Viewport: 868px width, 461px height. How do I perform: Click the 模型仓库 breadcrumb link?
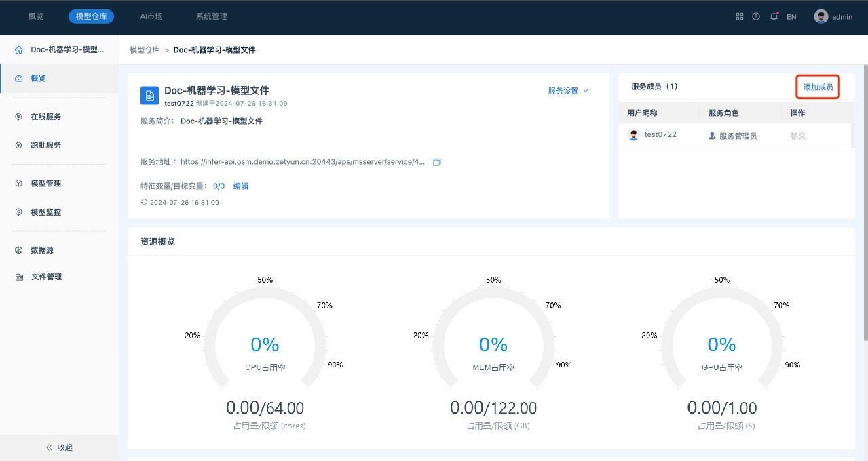145,50
